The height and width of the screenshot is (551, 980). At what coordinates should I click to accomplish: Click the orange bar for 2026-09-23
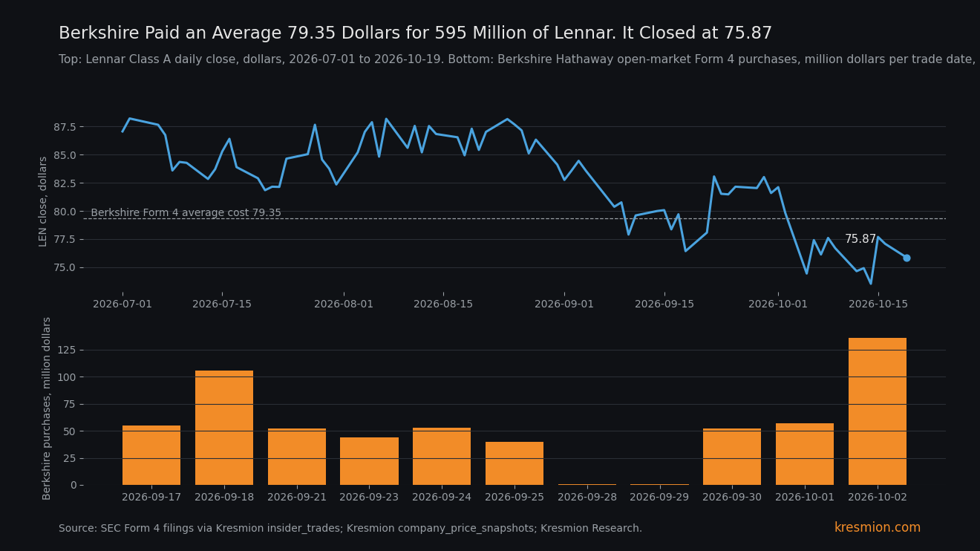369,461
